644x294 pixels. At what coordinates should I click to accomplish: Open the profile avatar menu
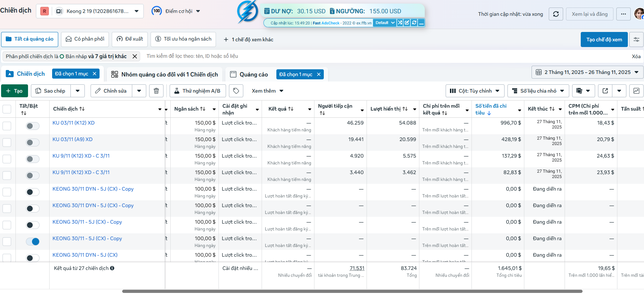coord(639,14)
